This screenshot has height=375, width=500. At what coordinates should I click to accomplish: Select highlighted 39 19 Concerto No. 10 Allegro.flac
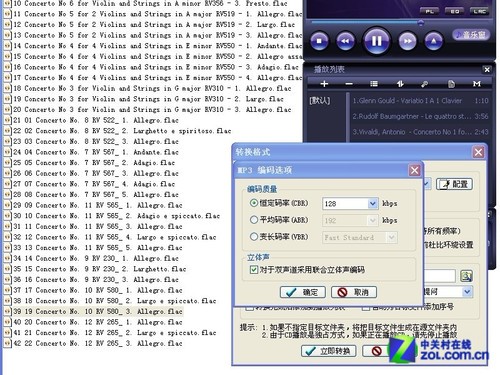[98, 312]
